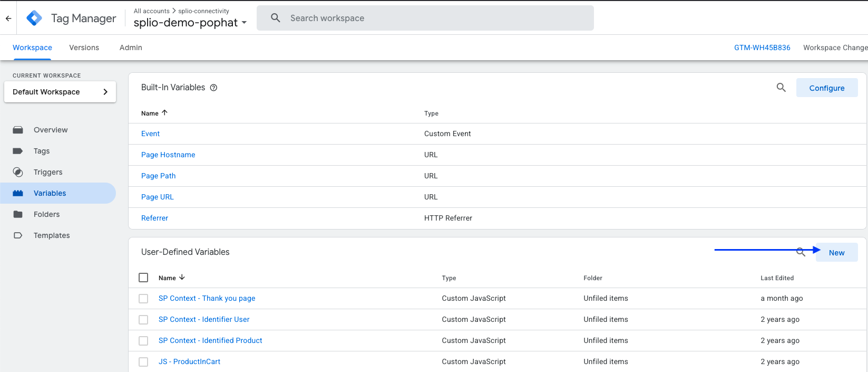This screenshot has height=372, width=868.
Task: Click the All accounts breadcrumb
Action: [x=152, y=11]
